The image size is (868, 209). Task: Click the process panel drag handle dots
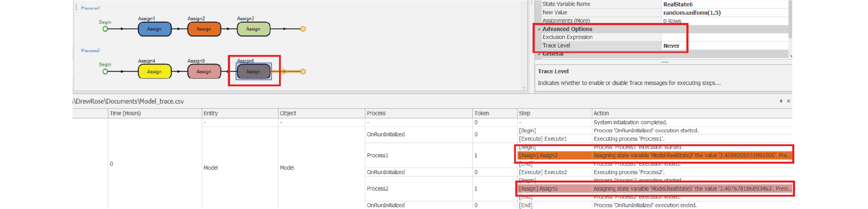click(76, 7)
